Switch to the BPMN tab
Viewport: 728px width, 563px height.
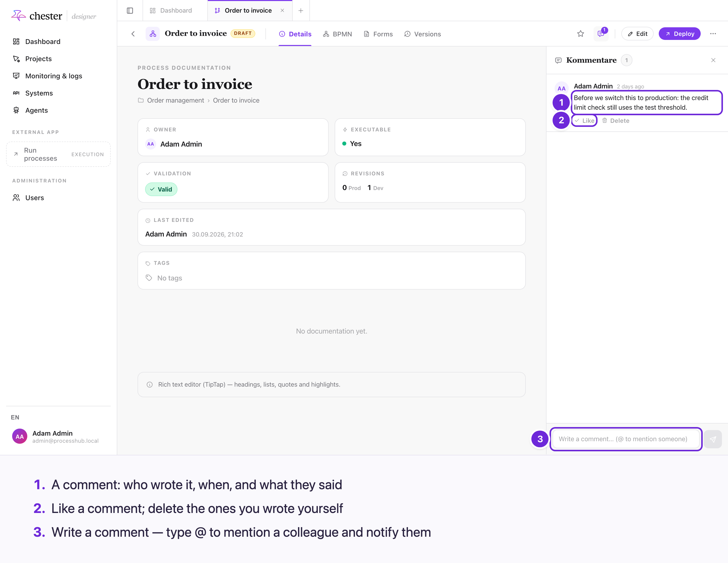point(337,34)
